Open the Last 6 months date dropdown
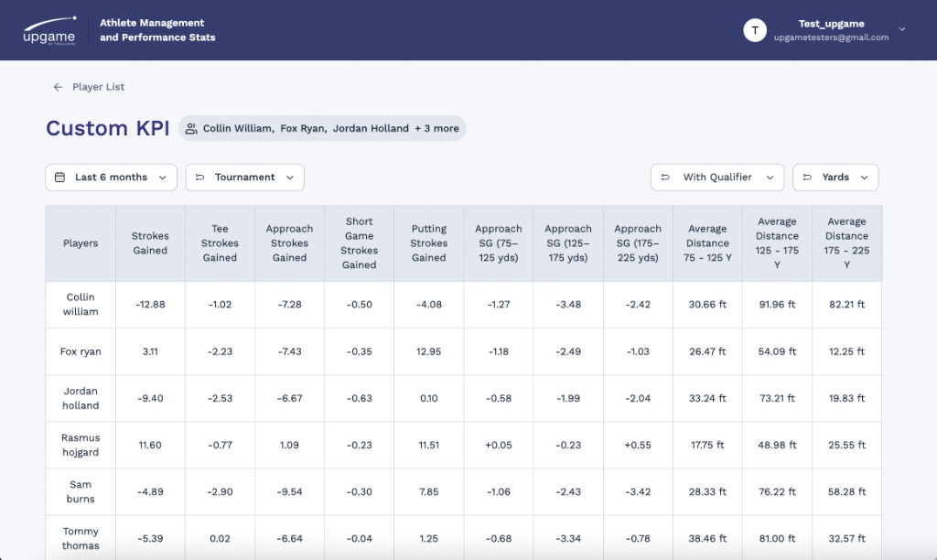The height and width of the screenshot is (560, 937). 111,178
